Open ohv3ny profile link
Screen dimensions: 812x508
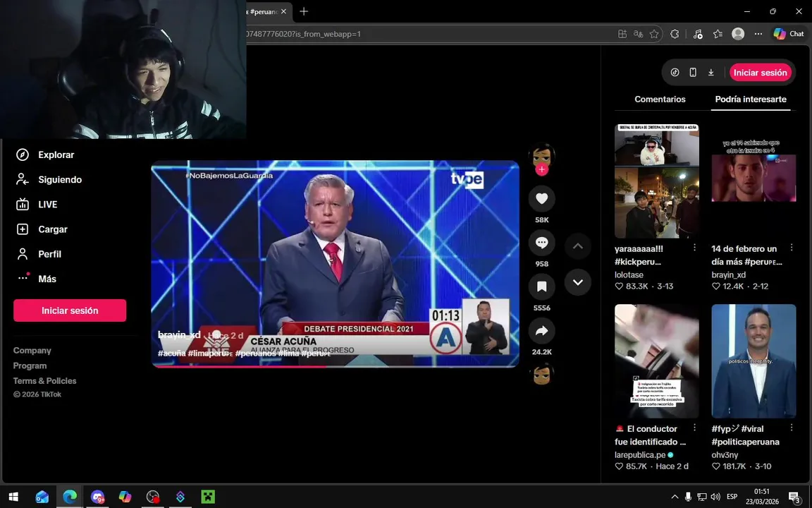[x=725, y=454]
